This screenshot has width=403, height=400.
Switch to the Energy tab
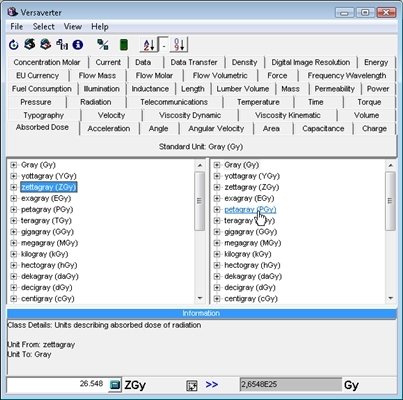click(376, 62)
